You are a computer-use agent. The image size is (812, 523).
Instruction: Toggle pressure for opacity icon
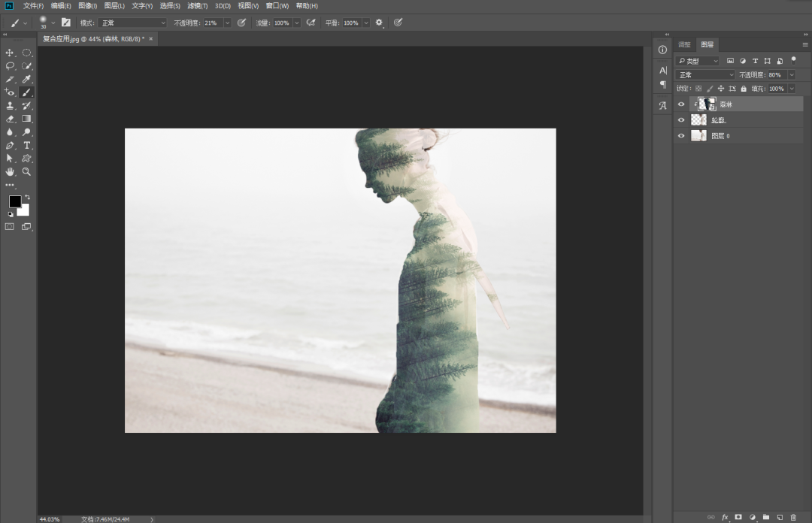241,23
